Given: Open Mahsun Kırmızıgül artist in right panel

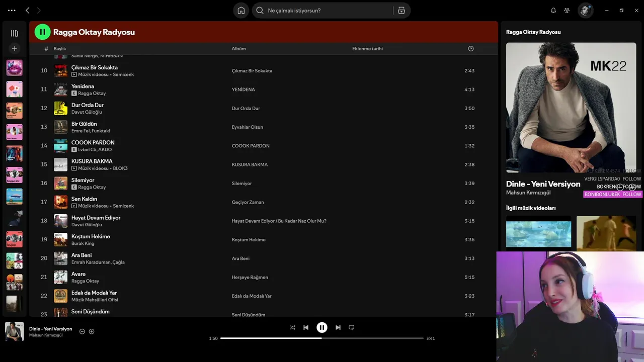Looking at the screenshot, I should pyautogui.click(x=528, y=193).
